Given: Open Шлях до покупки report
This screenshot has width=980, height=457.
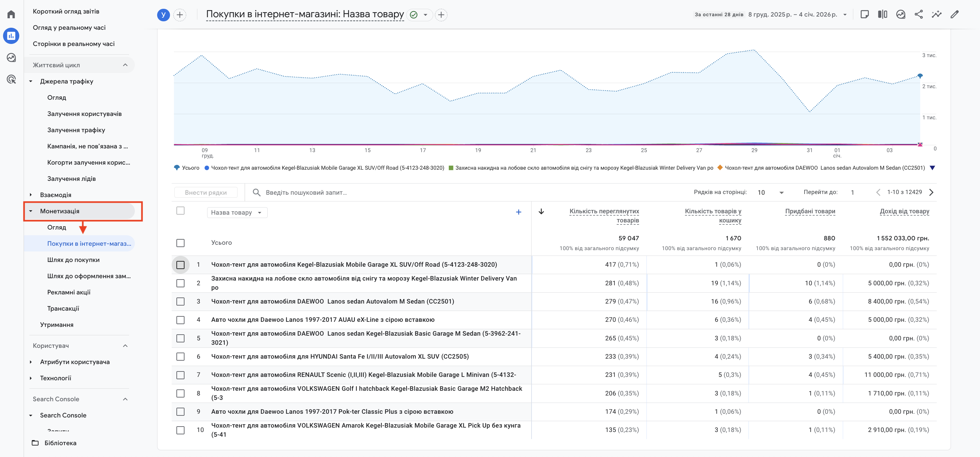Looking at the screenshot, I should coord(73,260).
